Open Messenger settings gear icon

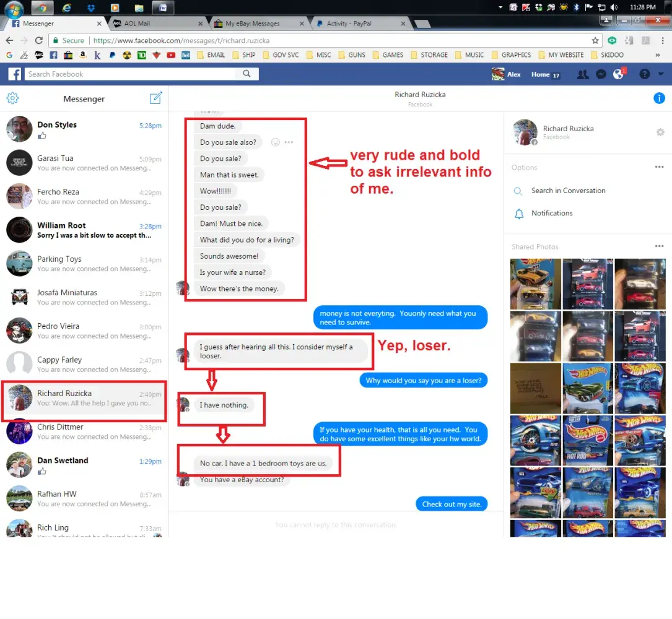click(x=12, y=98)
